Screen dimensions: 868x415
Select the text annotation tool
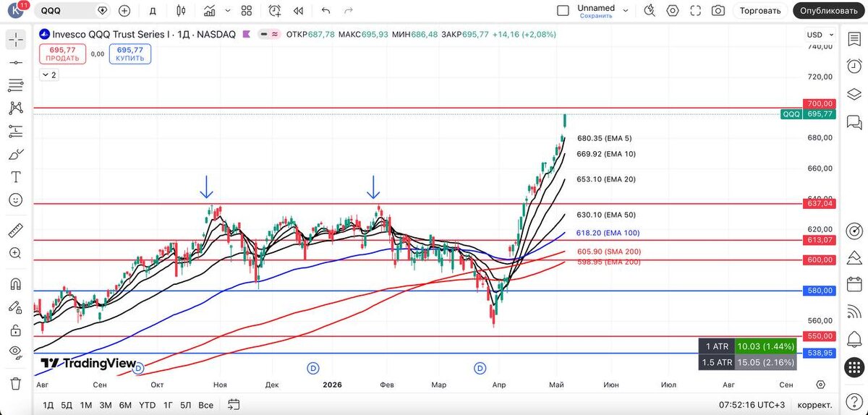16,176
